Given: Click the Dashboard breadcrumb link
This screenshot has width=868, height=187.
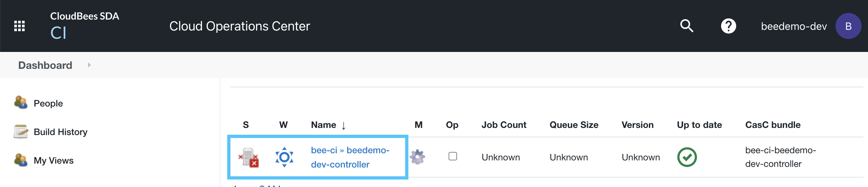Looking at the screenshot, I should pyautogui.click(x=45, y=65).
